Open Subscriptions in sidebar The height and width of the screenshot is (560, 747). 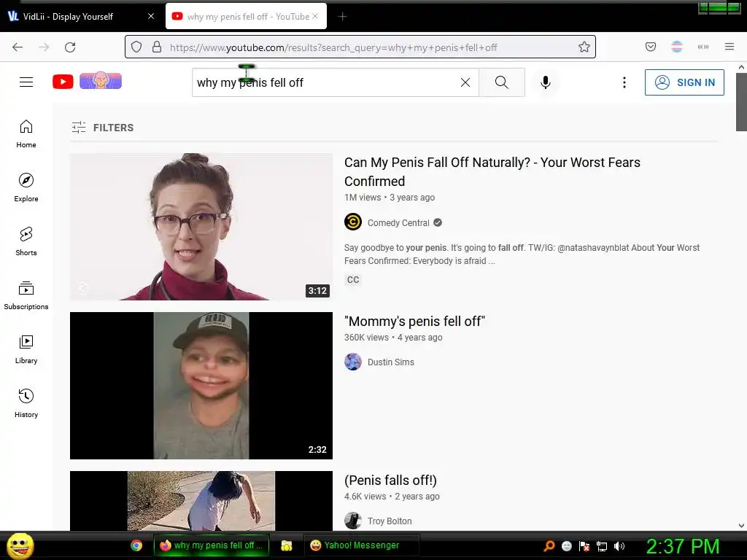[26, 295]
